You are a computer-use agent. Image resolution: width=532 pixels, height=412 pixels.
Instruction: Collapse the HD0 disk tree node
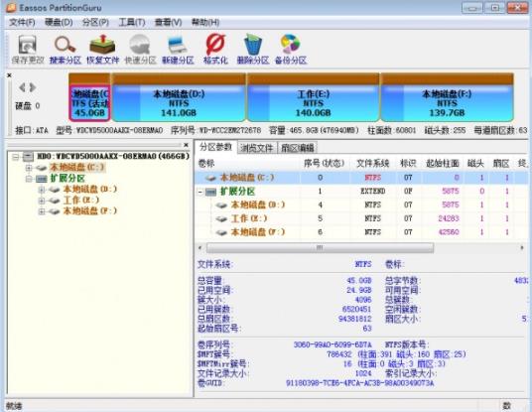tap(15, 157)
